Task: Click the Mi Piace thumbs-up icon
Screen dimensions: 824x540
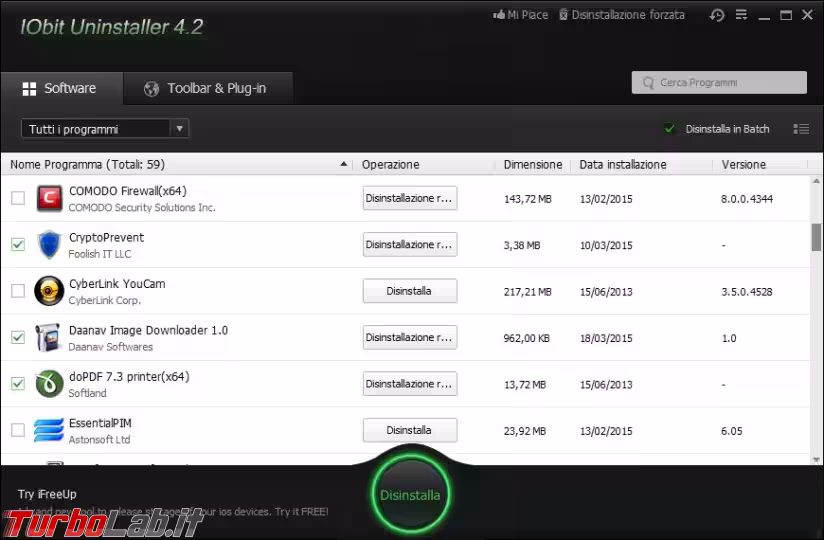Action: (x=499, y=15)
